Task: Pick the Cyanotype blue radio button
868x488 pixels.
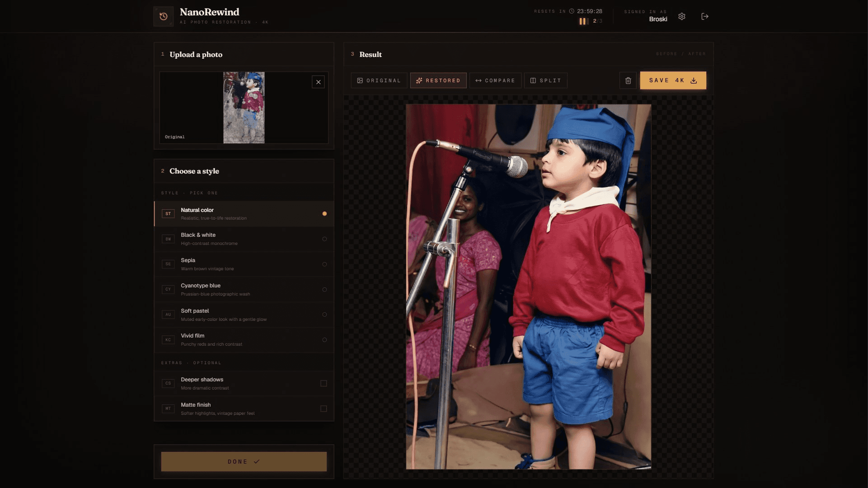Action: tap(324, 290)
